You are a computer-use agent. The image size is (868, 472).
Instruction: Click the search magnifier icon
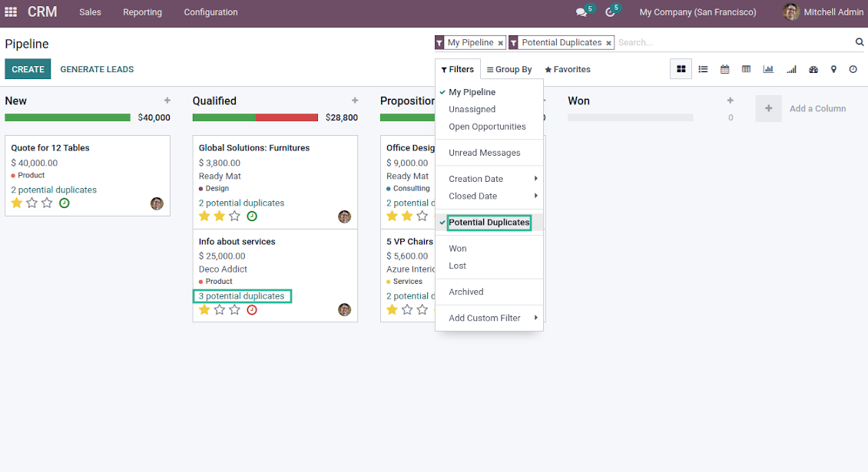[x=860, y=42]
